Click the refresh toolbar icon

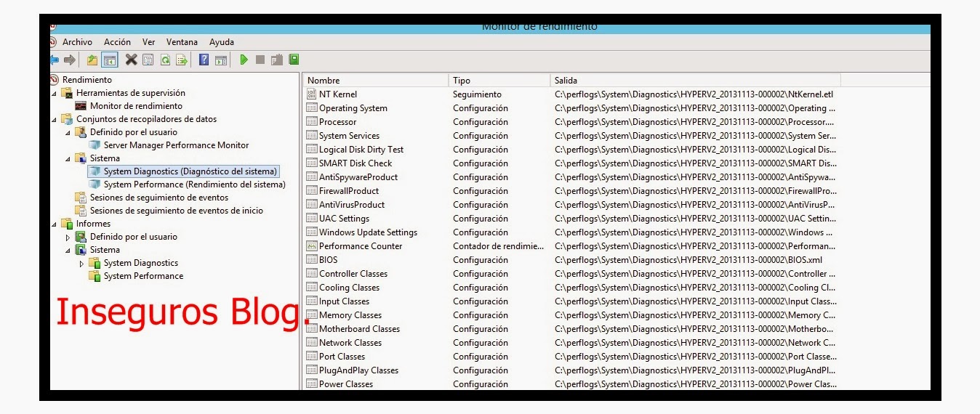click(x=165, y=60)
